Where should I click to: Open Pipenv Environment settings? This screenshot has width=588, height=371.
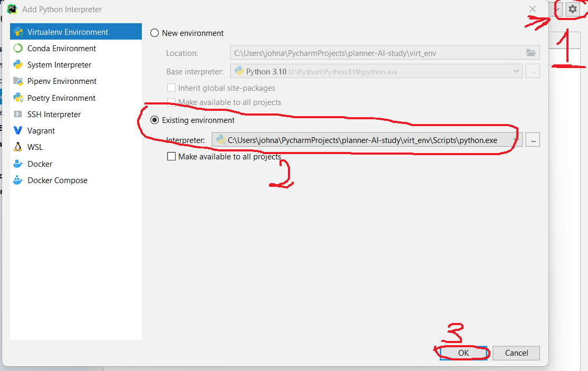pos(76,81)
